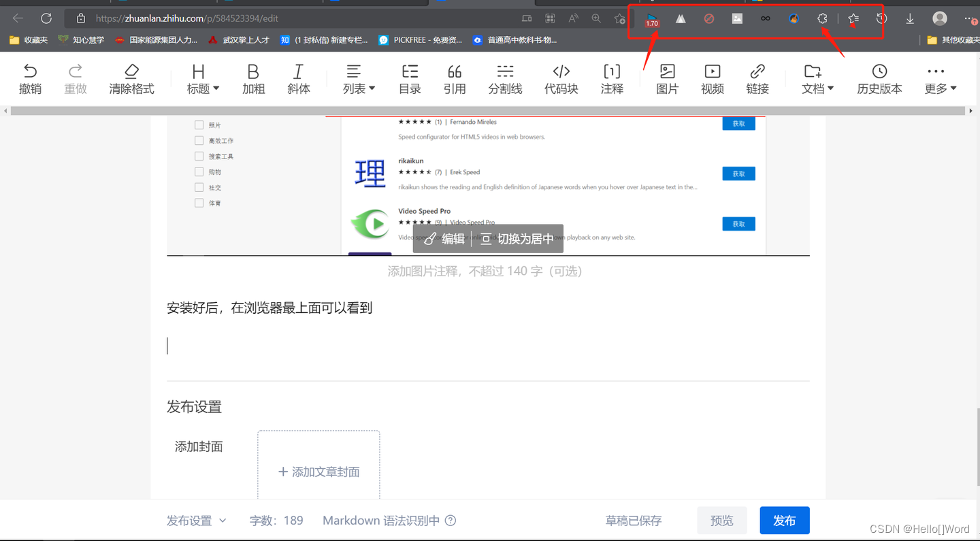Tick the 照片 checkbox in the screenshot
Screen dimensions: 980x541
click(x=199, y=125)
